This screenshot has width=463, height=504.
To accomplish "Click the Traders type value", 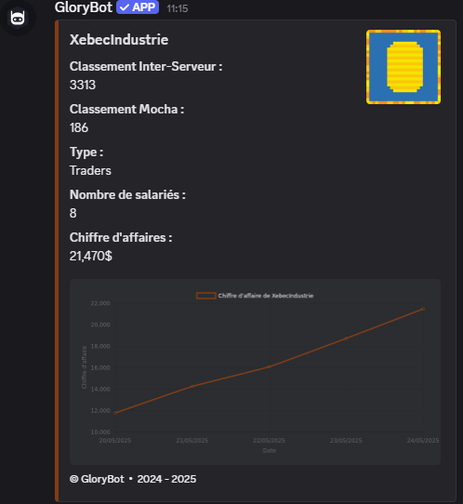I will click(x=90, y=170).
